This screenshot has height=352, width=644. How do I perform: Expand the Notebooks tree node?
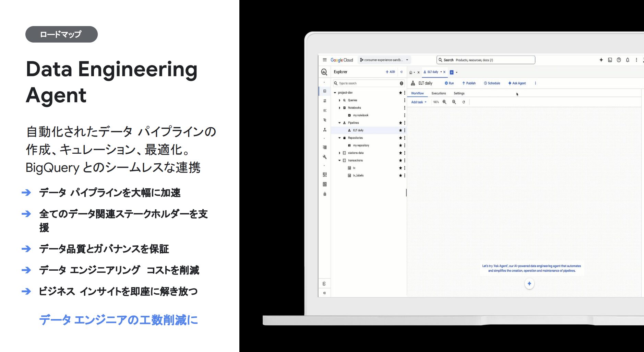coord(339,108)
